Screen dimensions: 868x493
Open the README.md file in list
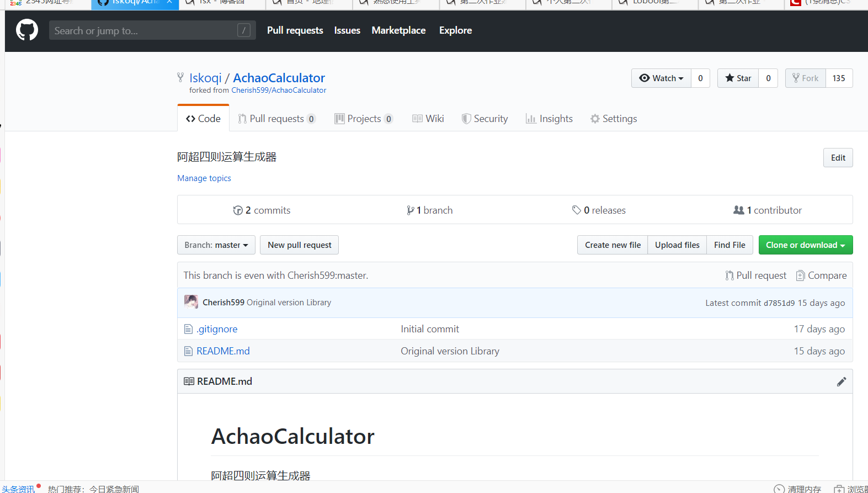pyautogui.click(x=223, y=351)
